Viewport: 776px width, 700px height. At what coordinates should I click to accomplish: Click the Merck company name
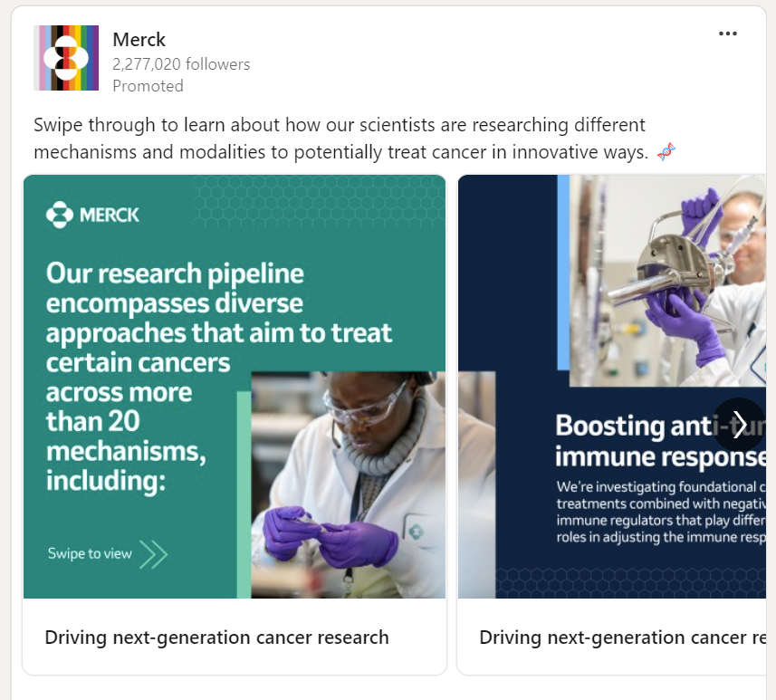coord(139,40)
